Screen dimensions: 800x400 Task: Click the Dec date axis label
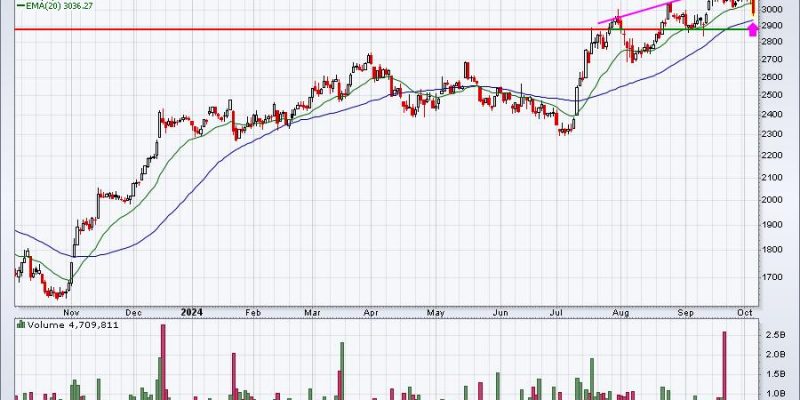tap(133, 312)
